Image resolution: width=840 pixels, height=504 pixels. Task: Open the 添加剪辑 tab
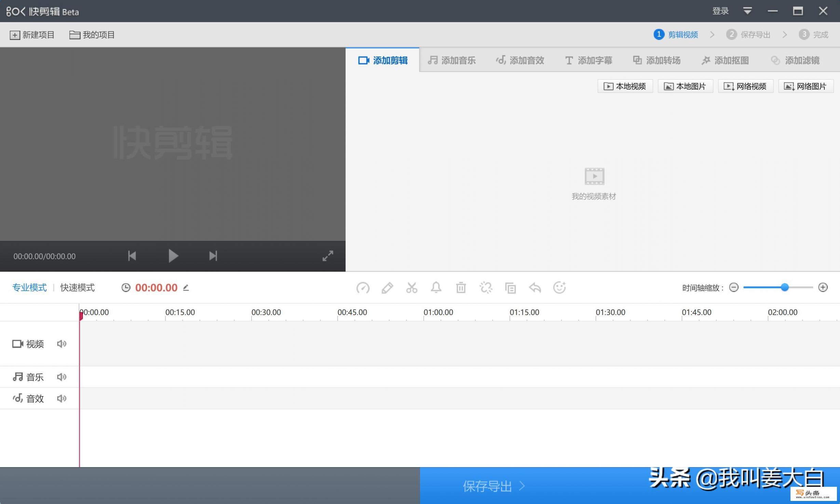click(382, 60)
